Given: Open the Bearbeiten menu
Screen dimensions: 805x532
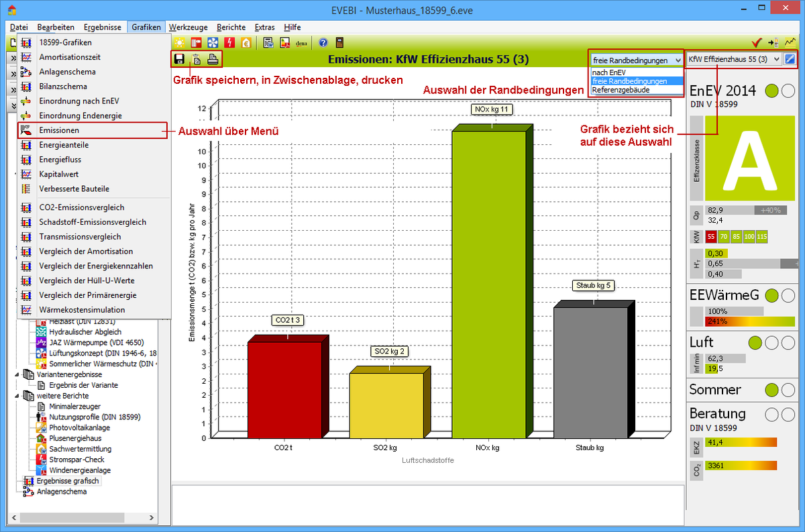Looking at the screenshot, I should pos(56,27).
